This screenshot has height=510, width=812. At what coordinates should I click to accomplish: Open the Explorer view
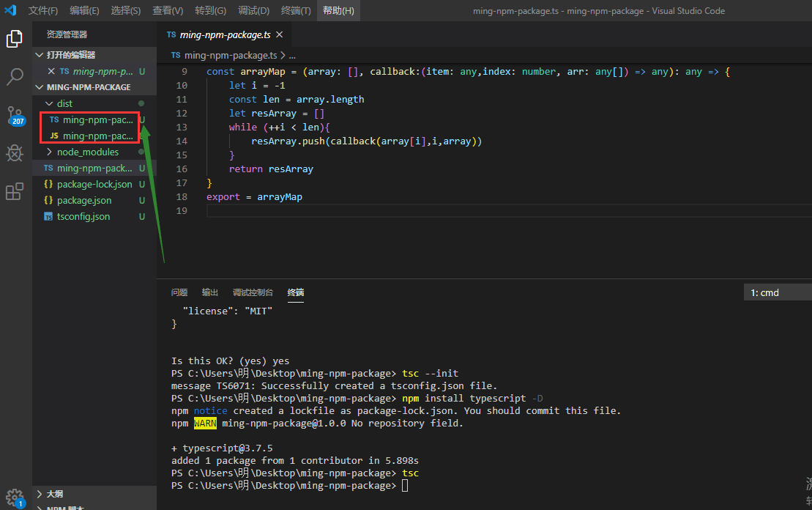pyautogui.click(x=15, y=39)
